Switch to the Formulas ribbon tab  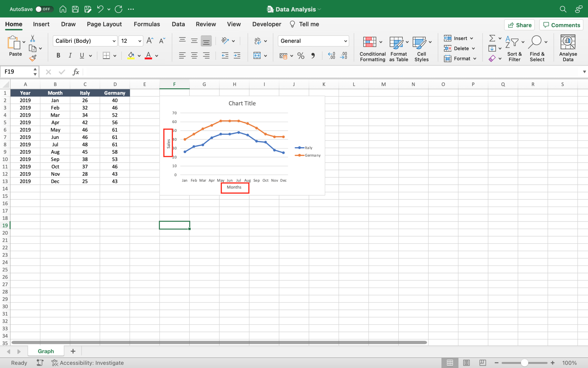tap(147, 24)
